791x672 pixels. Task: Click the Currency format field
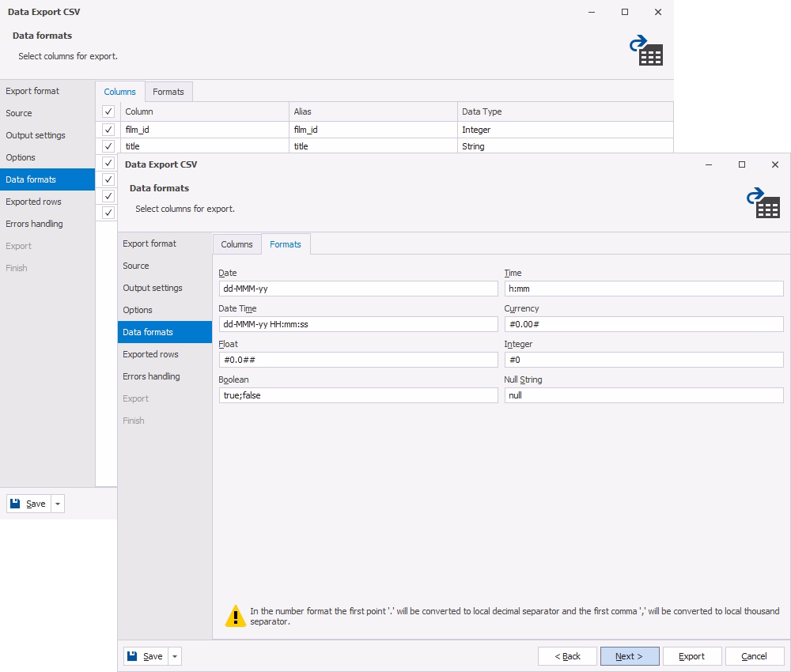click(644, 324)
